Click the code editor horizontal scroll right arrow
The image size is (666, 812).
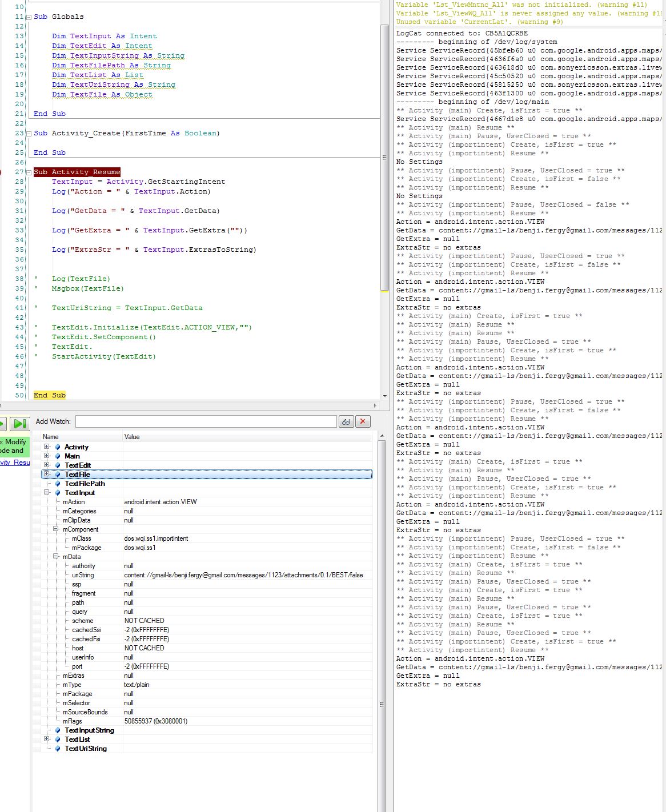(375, 405)
